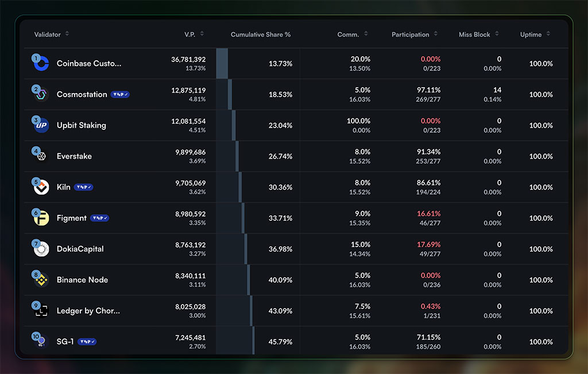Open the Cosmostation validator name

coord(82,95)
